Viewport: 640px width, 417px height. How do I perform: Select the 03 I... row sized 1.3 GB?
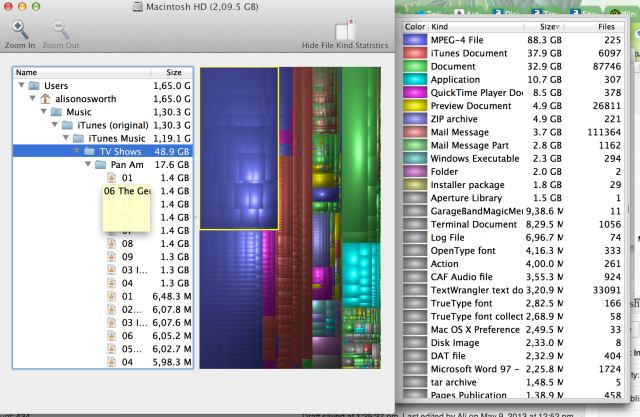click(103, 270)
